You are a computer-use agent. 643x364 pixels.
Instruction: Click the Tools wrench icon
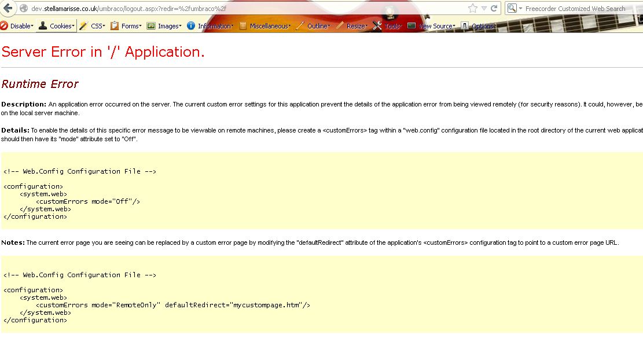click(x=377, y=26)
